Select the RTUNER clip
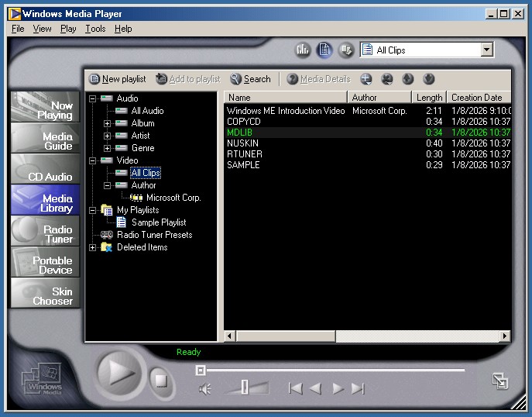The image size is (532, 417). 368,154
